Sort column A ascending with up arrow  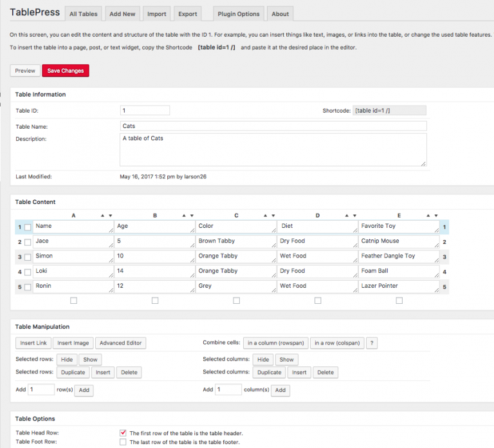click(104, 216)
